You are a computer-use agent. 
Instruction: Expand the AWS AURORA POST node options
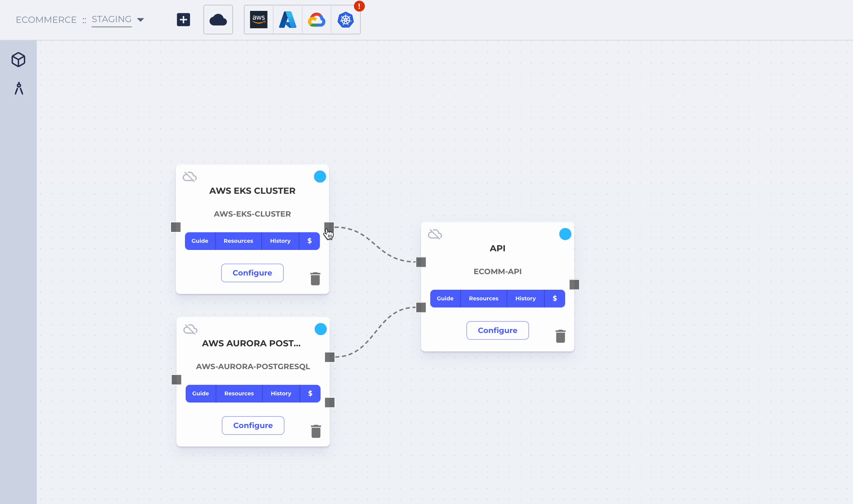click(320, 329)
